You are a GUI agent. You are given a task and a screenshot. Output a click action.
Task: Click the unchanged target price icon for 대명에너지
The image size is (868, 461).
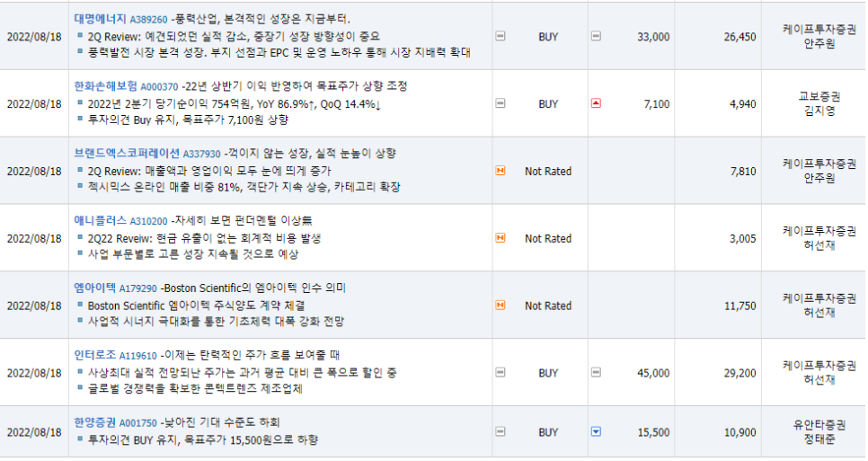pos(597,37)
